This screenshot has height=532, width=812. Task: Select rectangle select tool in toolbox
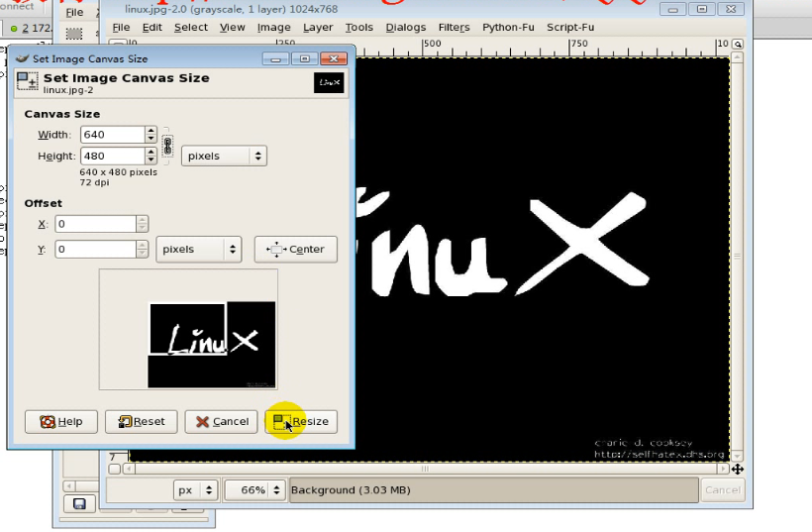(74, 33)
